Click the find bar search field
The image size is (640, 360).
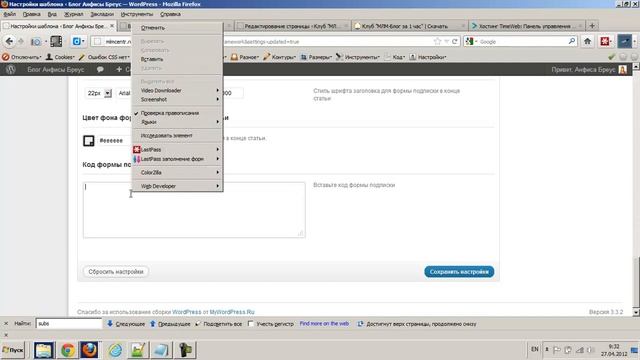click(x=69, y=324)
